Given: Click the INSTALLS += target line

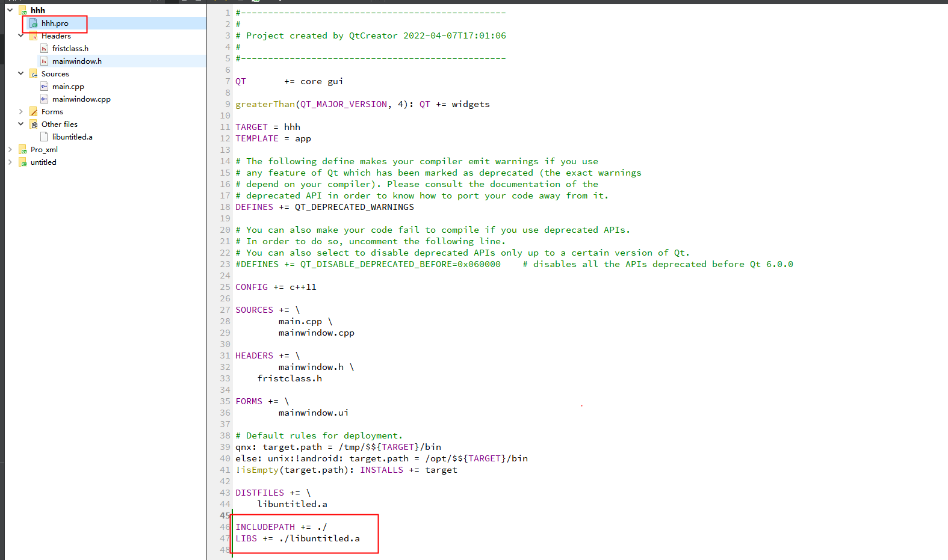Looking at the screenshot, I should 346,470.
